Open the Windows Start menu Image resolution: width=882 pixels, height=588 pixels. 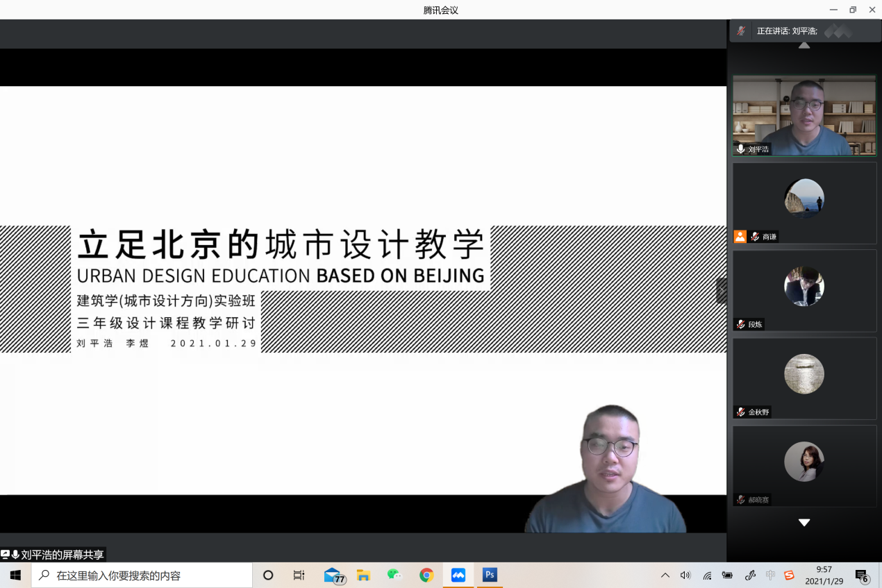(x=15, y=575)
